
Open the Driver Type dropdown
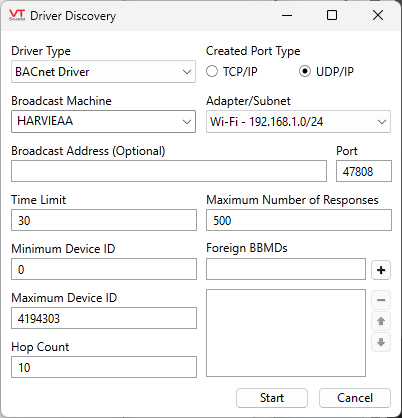(103, 72)
